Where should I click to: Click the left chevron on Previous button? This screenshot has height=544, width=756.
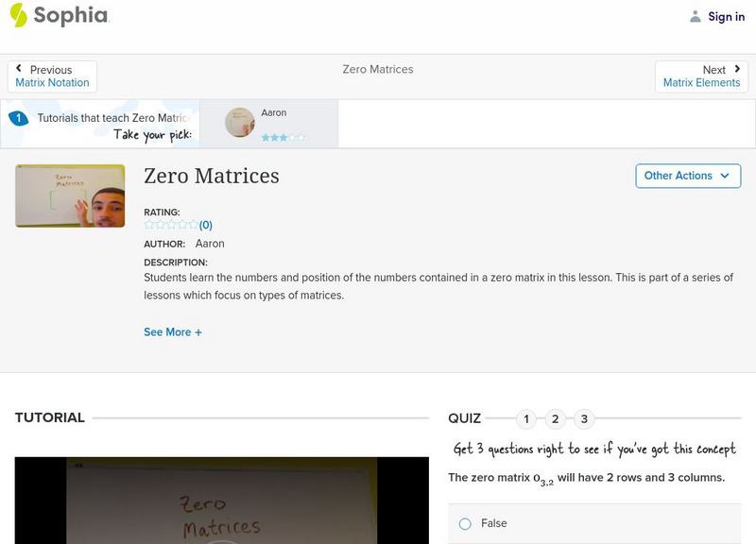(19, 67)
